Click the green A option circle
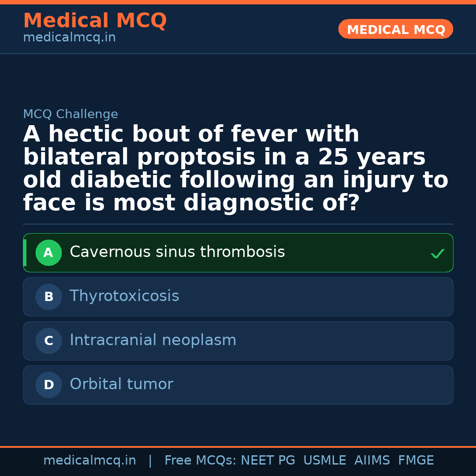Viewport: 476px width, 476px height. point(48,253)
